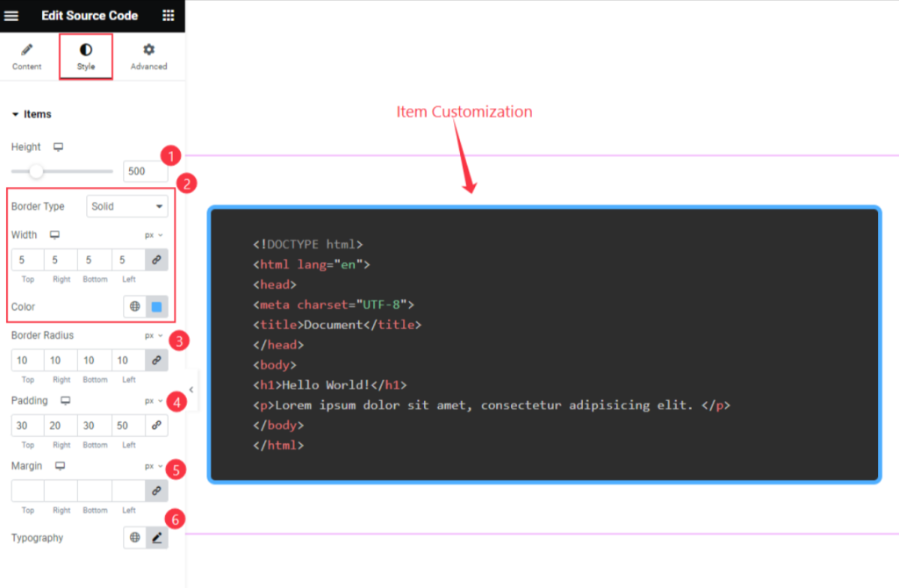Link the four Width values together
Image resolution: width=899 pixels, height=588 pixels.
[x=156, y=259]
